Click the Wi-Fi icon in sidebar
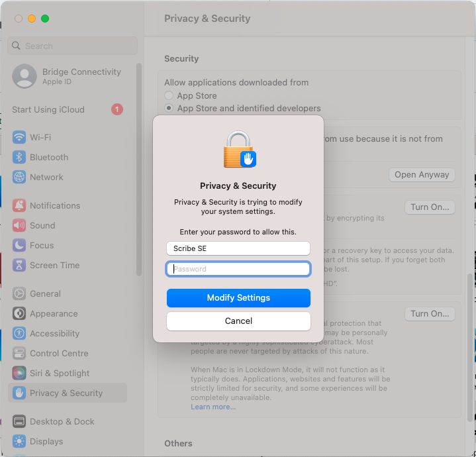Viewport: 476px width, 457px height. pyautogui.click(x=19, y=138)
